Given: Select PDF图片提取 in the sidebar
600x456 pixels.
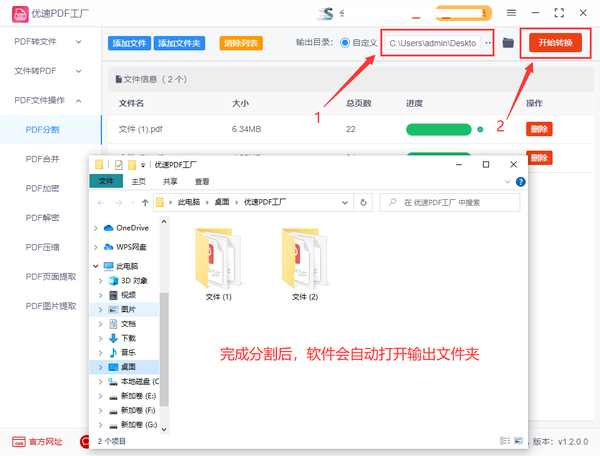Looking at the screenshot, I should [x=51, y=306].
